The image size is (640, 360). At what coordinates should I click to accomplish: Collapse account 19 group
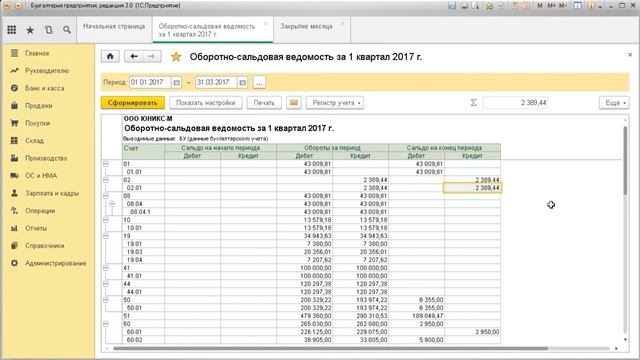click(106, 236)
